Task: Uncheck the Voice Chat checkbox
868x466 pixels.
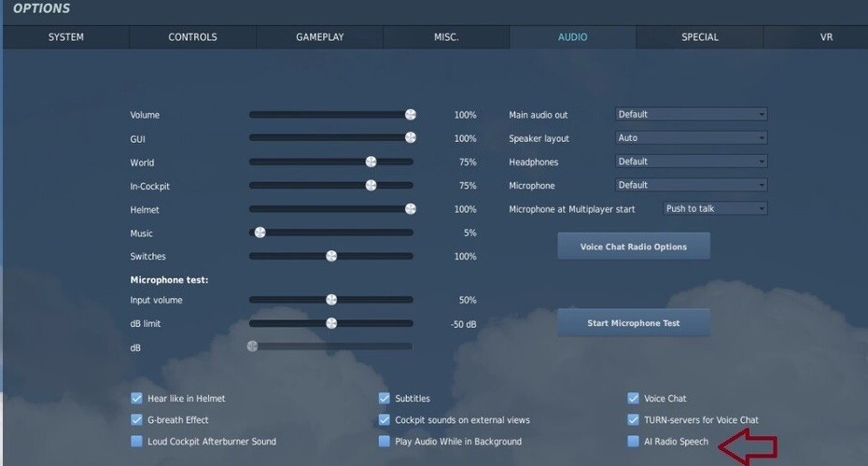Action: (x=634, y=398)
